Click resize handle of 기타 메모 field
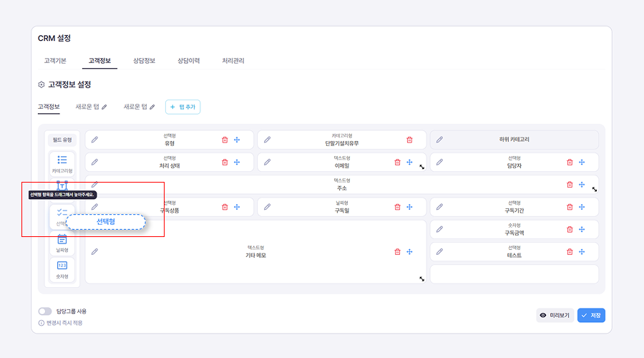Viewport: 644px width, 358px height. 421,279
